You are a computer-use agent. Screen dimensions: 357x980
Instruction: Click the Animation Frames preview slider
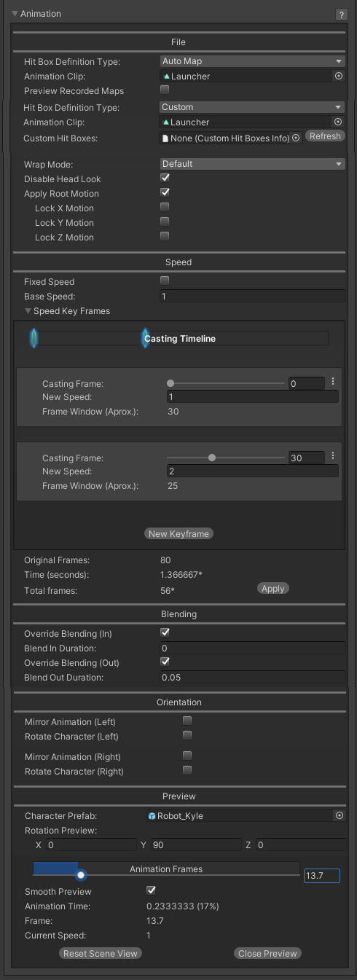(x=166, y=869)
